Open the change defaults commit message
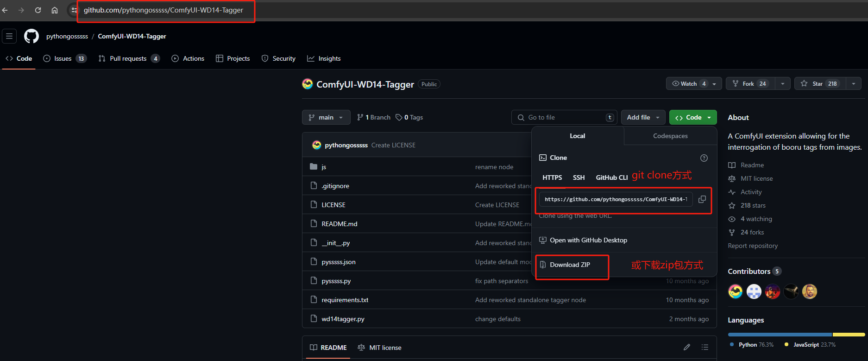 (x=498, y=319)
